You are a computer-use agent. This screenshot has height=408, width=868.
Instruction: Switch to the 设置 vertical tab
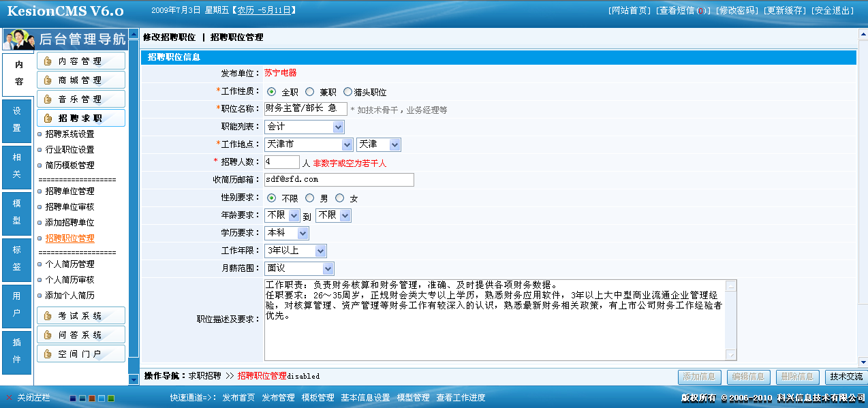coord(17,120)
